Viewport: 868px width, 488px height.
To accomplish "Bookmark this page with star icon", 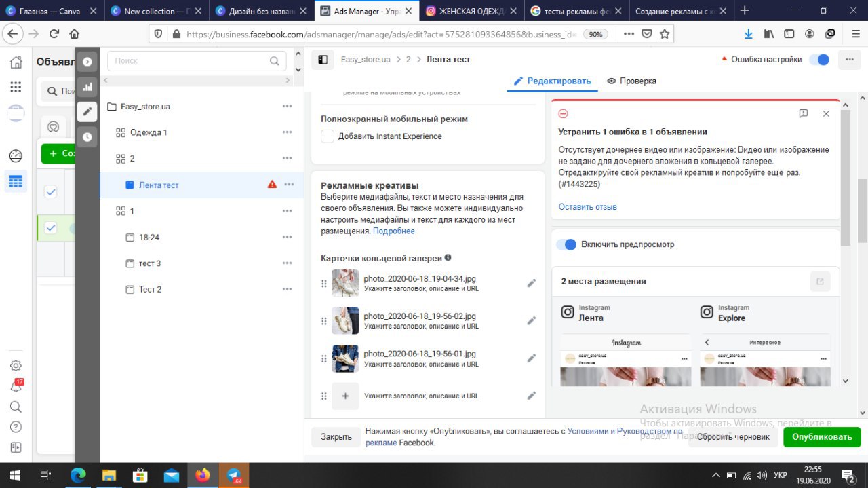I will point(665,34).
